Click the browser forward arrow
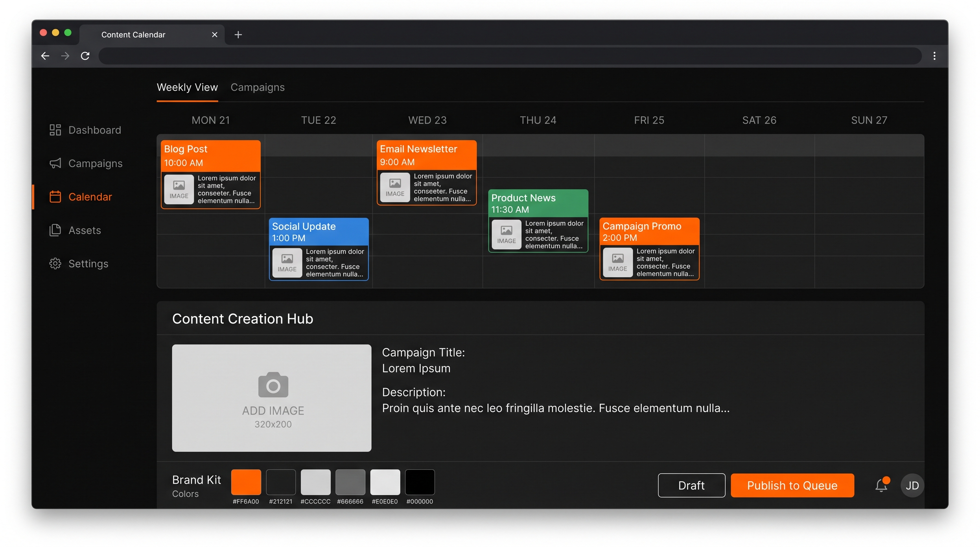This screenshot has width=980, height=547. click(x=65, y=56)
